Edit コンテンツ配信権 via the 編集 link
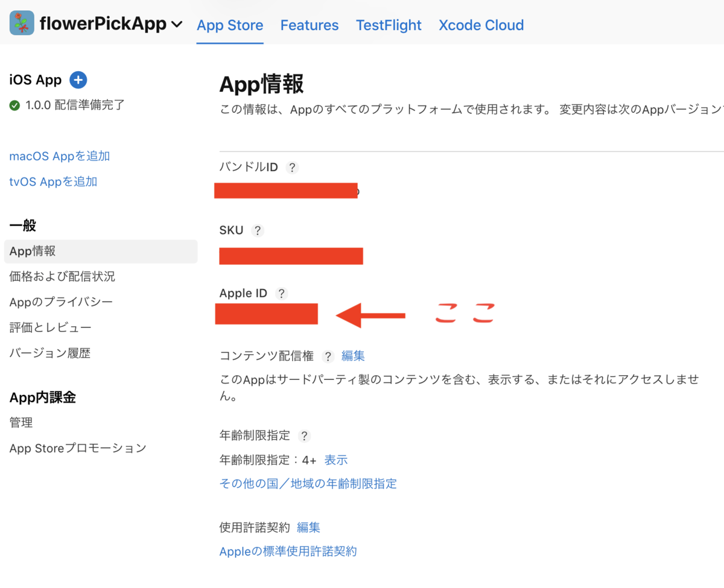Viewport: 724px width, 588px height. pyautogui.click(x=353, y=356)
